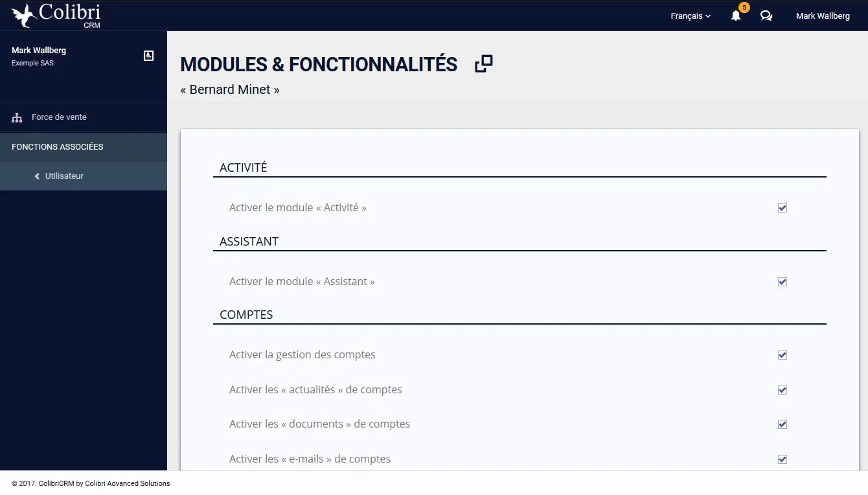Click the Colibri CRM hummingbird logo
Image resolution: width=868 pixels, height=495 pixels.
coord(24,16)
